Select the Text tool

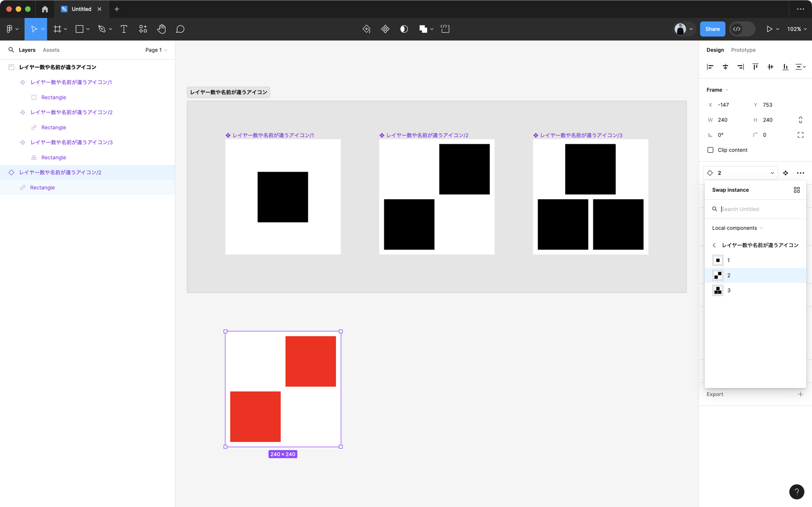click(x=124, y=29)
